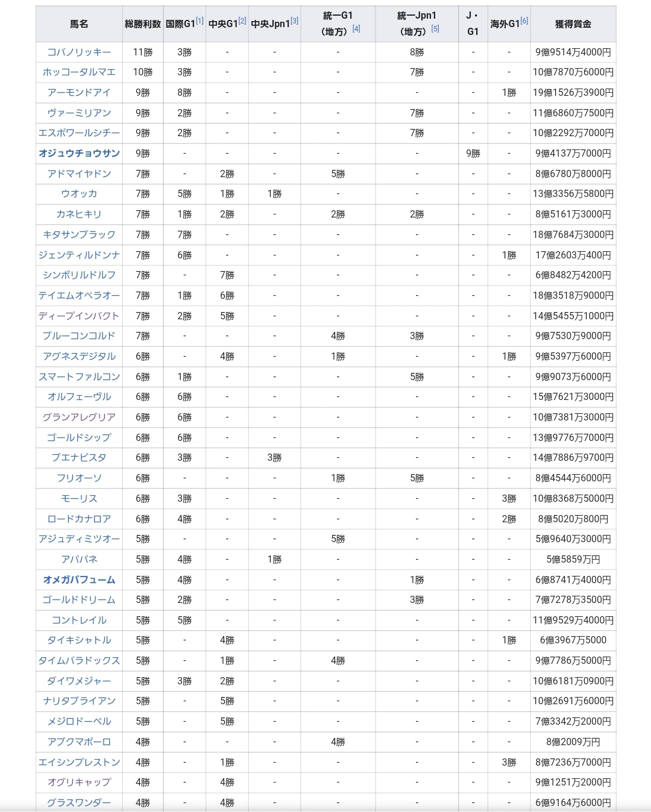The height and width of the screenshot is (812, 651).
Task: Open the bold オジュウチョウサン link
Action: coord(79,154)
